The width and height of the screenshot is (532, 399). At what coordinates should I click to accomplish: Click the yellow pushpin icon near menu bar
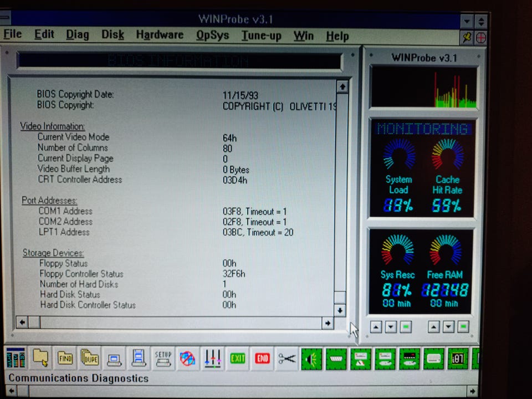pos(467,37)
